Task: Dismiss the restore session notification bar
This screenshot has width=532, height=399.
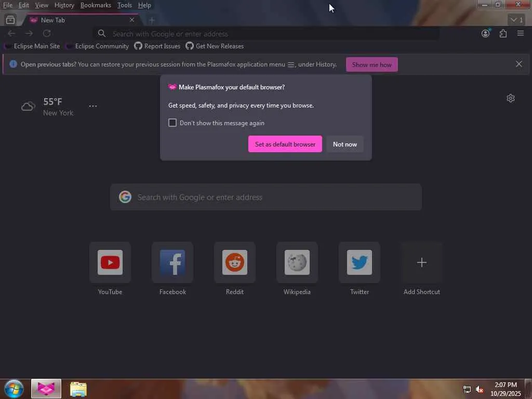Action: click(519, 64)
